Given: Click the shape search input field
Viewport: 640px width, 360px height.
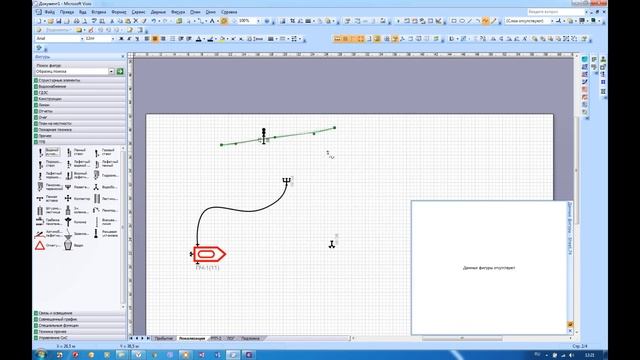Looking at the screenshot, I should [71, 71].
